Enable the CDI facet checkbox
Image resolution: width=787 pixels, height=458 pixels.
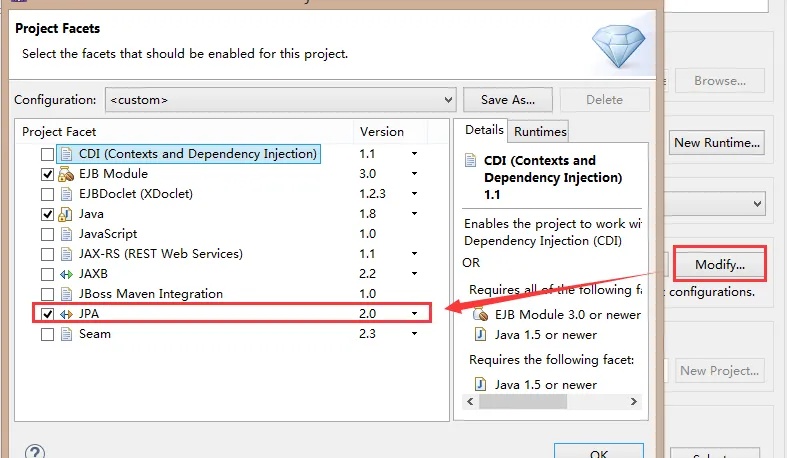pyautogui.click(x=47, y=155)
